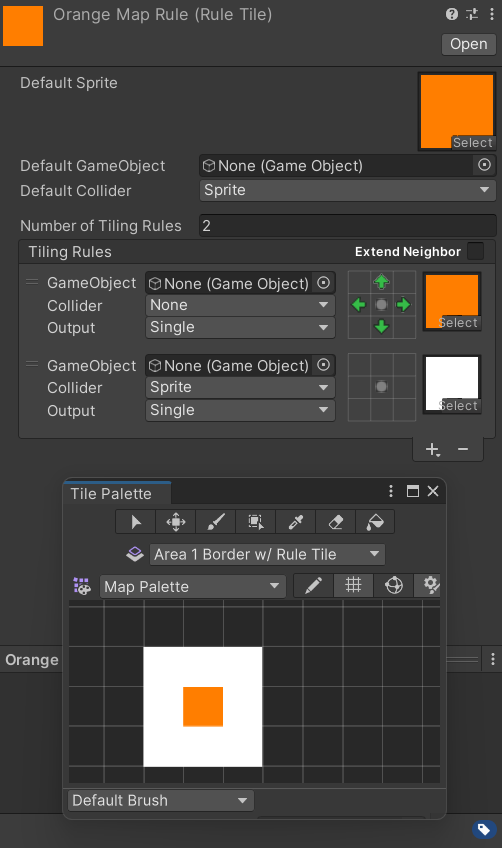Add a new tiling rule with plus button
The width and height of the screenshot is (502, 848).
[432, 449]
